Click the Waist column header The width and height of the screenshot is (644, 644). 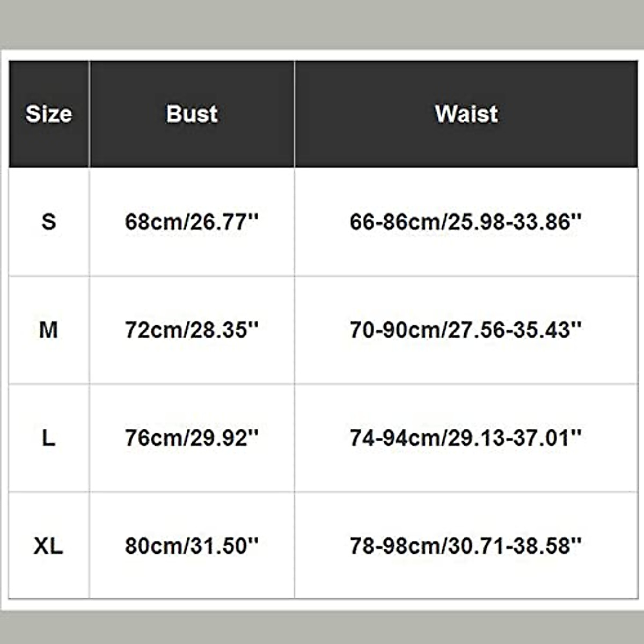tap(466, 114)
